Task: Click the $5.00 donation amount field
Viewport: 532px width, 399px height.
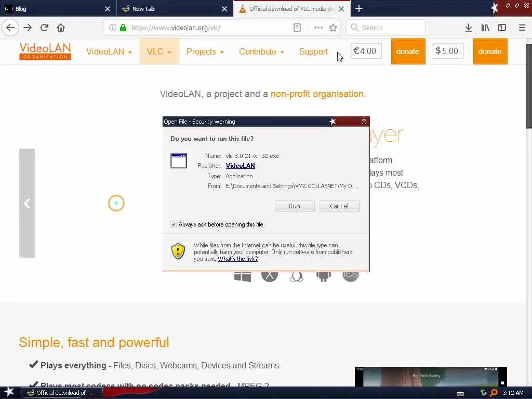Action: click(x=448, y=51)
